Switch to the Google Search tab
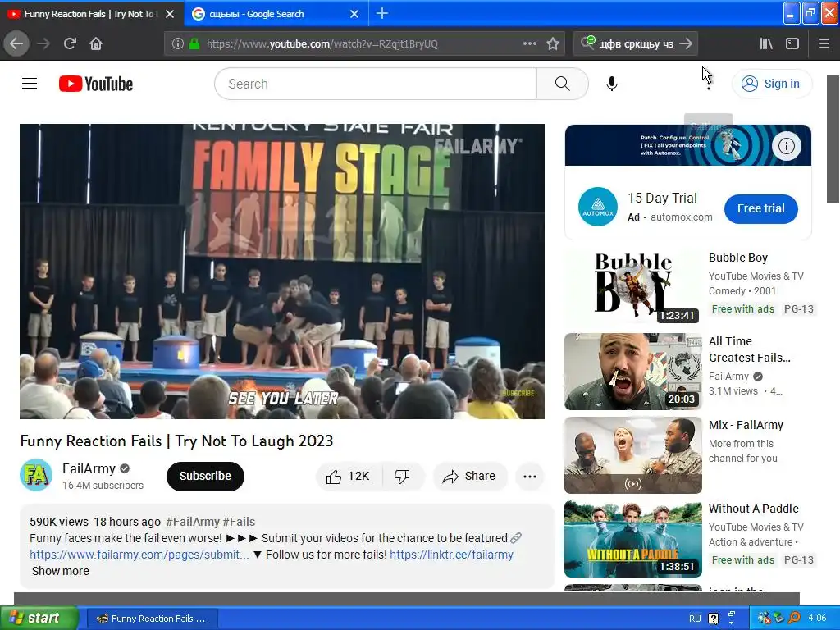Screen dimensions: 840x630 [x=276, y=14]
